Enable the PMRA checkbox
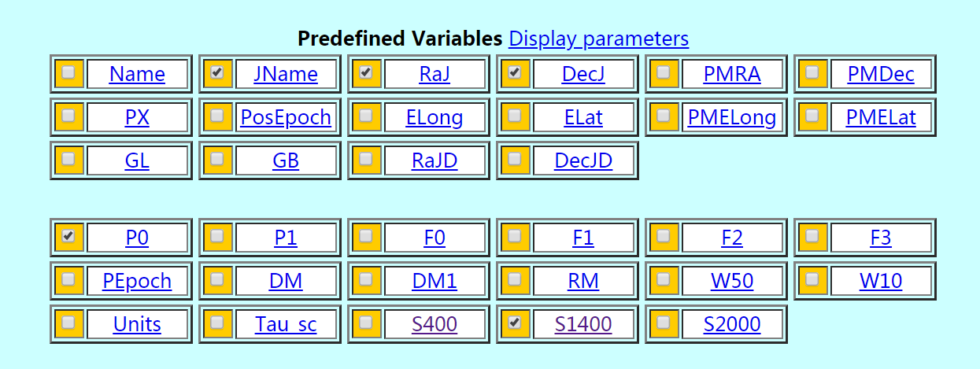Image resolution: width=980 pixels, height=369 pixels. pyautogui.click(x=664, y=73)
